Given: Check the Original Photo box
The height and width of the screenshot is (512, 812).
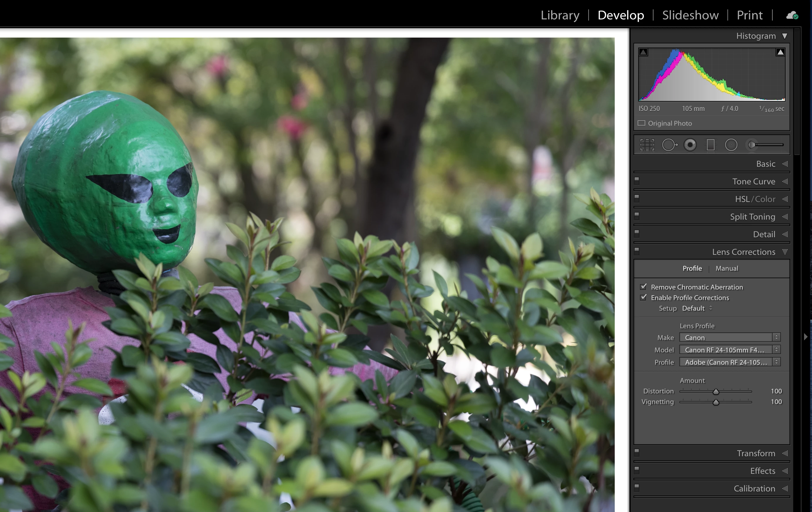Looking at the screenshot, I should coord(641,123).
